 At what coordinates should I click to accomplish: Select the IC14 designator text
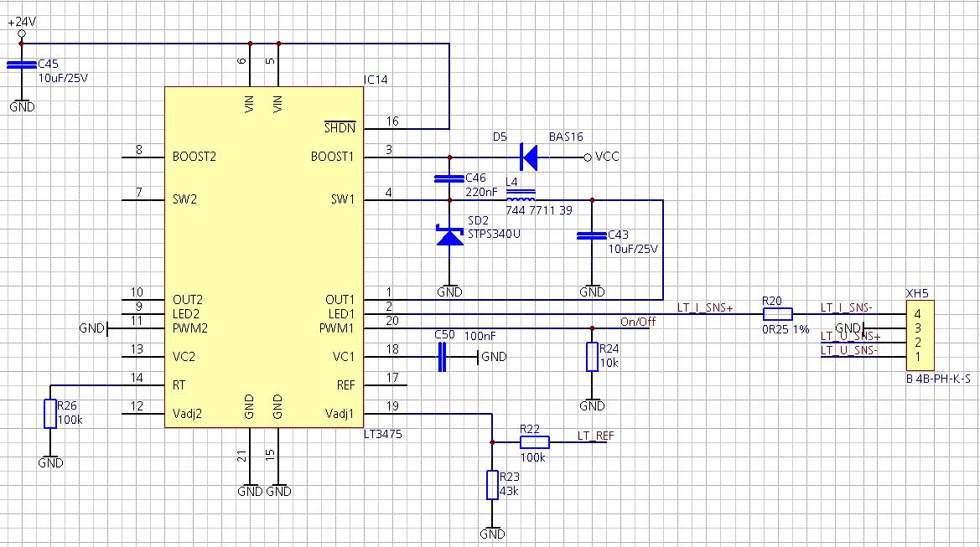tap(376, 80)
